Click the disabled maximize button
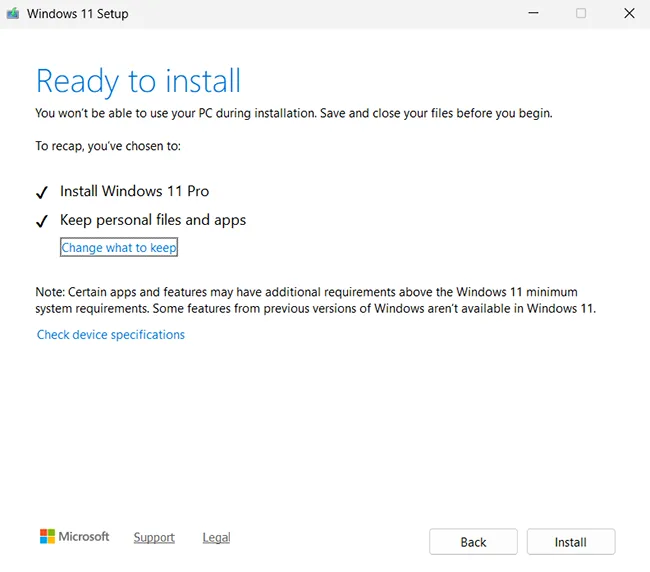650x572 pixels. tap(581, 13)
